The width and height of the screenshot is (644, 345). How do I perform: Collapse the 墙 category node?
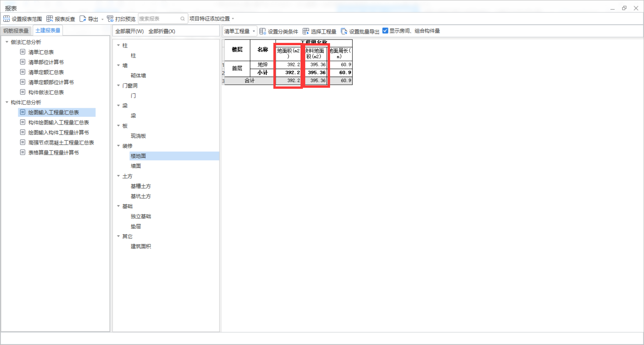[x=118, y=65]
